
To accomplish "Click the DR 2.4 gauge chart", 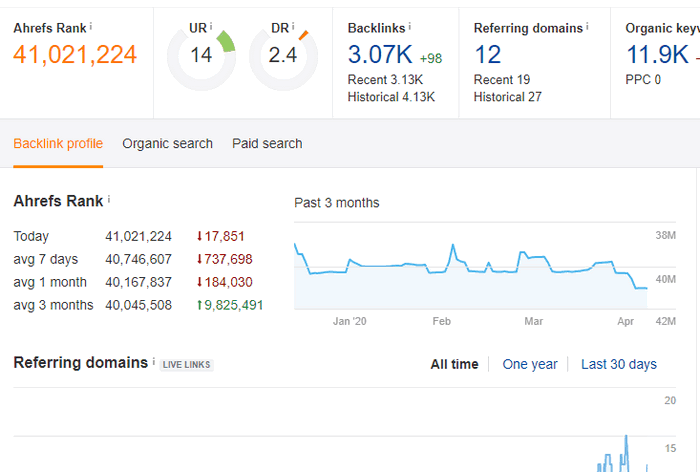I will click(x=283, y=57).
